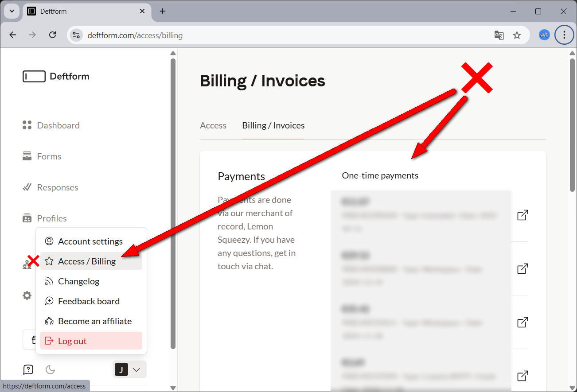Expand the J user avatar menu
Screen dimensions: 577x392
click(x=130, y=369)
